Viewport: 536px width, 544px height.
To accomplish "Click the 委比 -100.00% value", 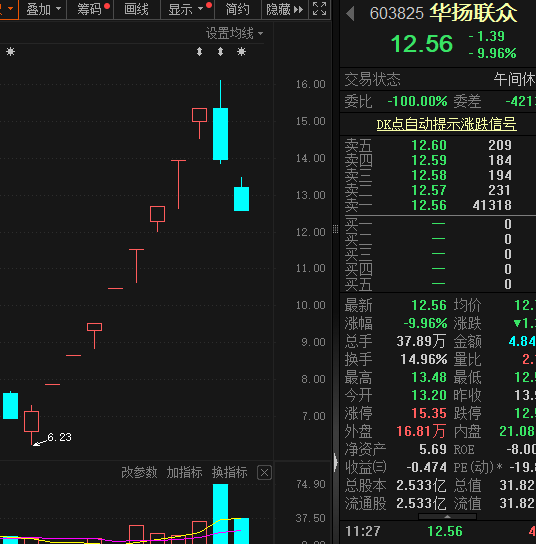I will (x=417, y=101).
